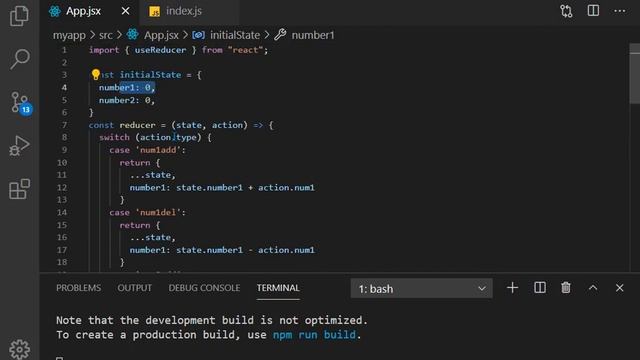Viewport: 640px width, 360px height.
Task: Click 'Note that the development build' terminal line
Action: click(211, 320)
